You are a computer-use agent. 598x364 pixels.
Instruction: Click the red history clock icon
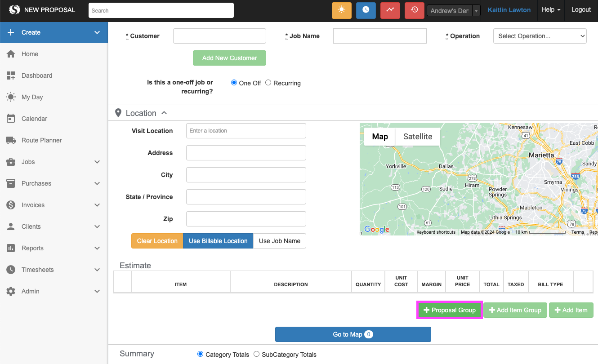[x=415, y=10]
